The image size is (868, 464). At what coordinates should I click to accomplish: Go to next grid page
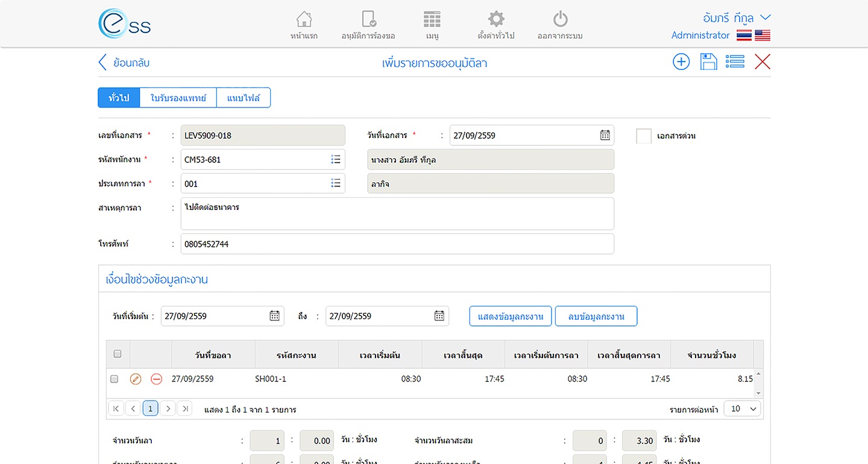coord(168,409)
